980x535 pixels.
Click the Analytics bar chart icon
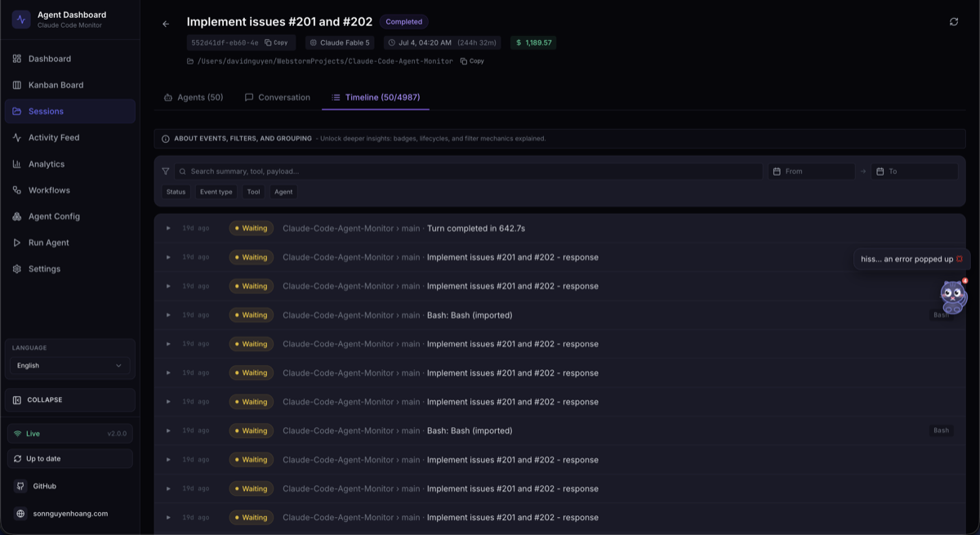(17, 164)
